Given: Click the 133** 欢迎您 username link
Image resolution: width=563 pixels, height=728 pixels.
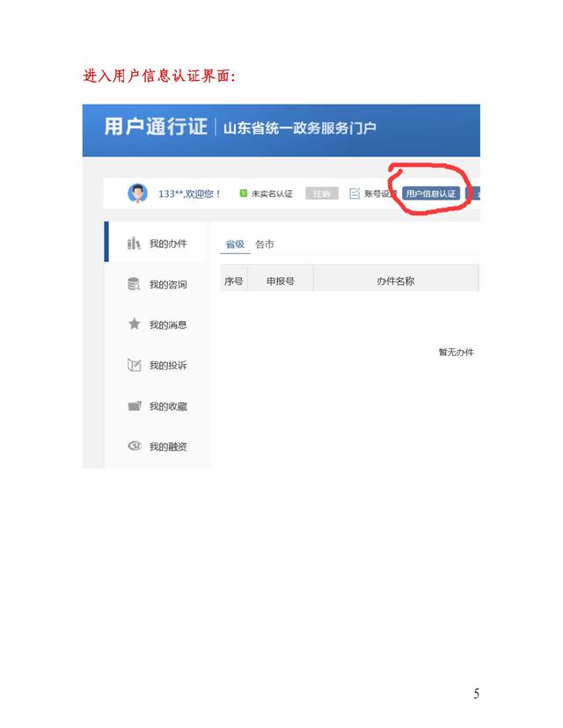Looking at the screenshot, I should [189, 193].
